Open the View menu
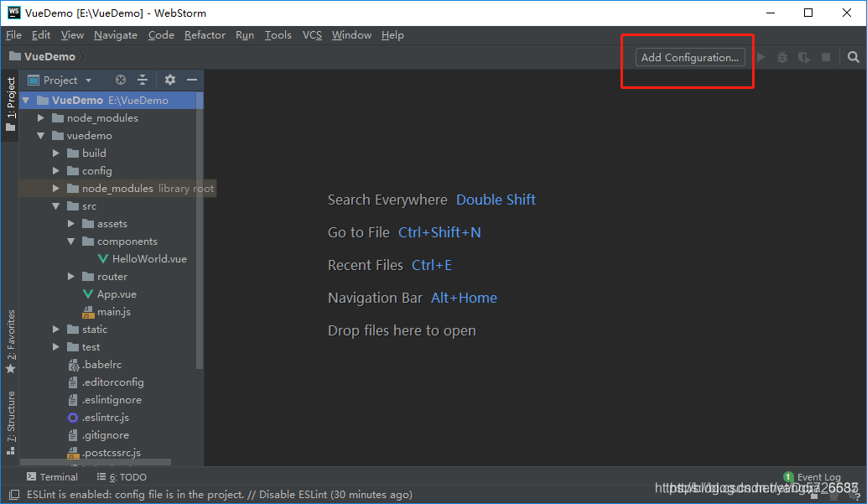867x504 pixels. (x=72, y=35)
